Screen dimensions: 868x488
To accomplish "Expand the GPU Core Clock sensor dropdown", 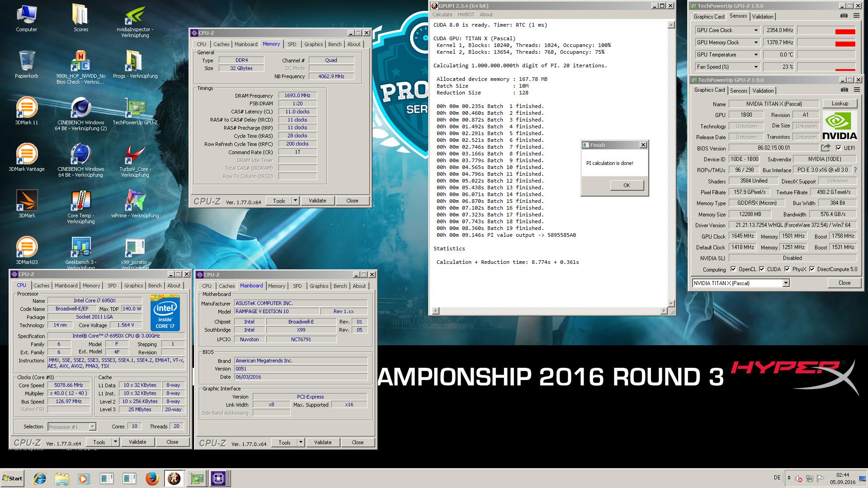I will point(755,30).
